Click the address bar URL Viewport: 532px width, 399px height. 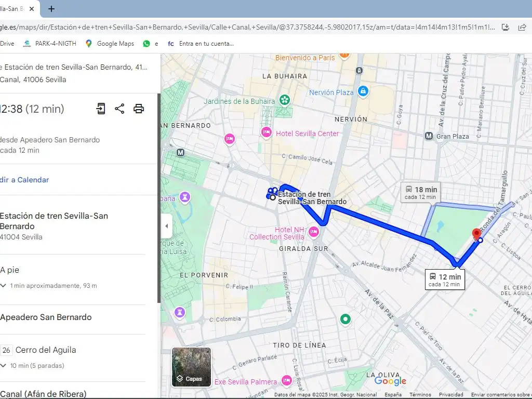[x=247, y=28]
